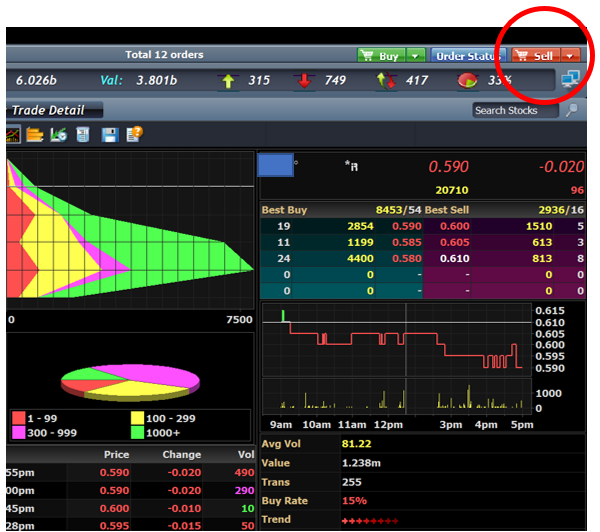Image resolution: width=600 pixels, height=532 pixels.
Task: Click the total volume 20710
Action: (x=452, y=190)
